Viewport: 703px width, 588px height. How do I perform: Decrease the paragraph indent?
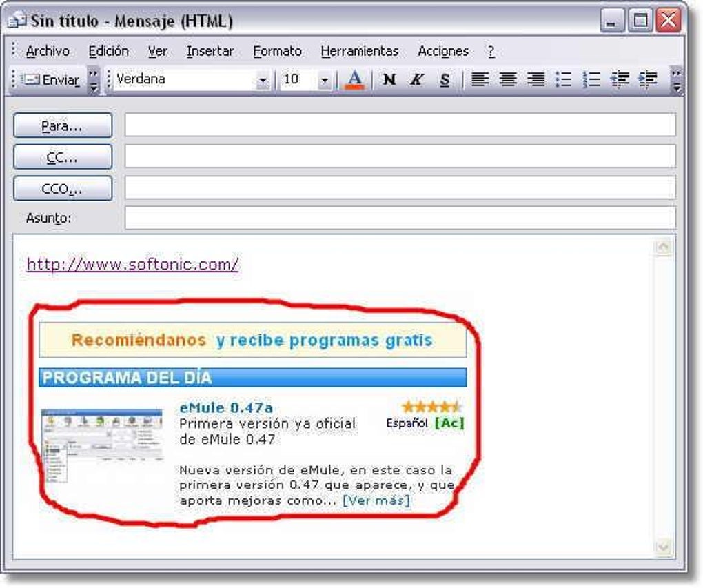tap(620, 80)
